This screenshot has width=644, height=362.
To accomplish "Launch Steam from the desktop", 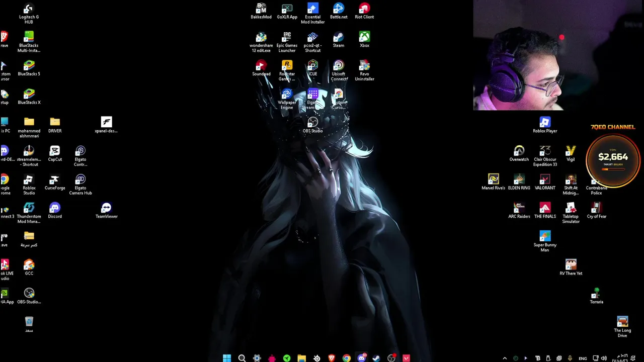I will point(339,40).
